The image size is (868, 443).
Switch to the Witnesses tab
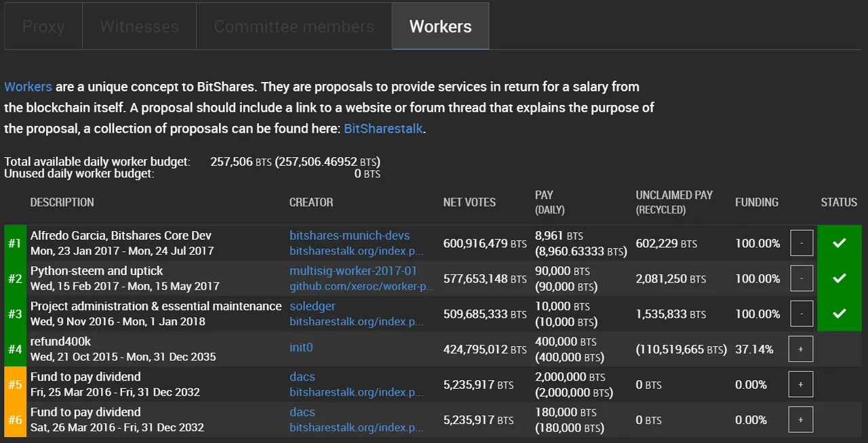139,26
